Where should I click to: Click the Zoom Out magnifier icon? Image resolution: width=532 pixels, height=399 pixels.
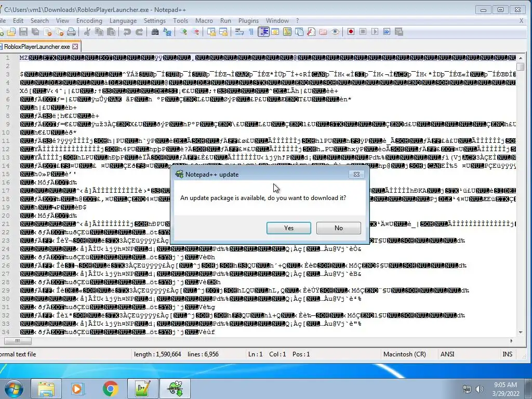pyautogui.click(x=195, y=32)
